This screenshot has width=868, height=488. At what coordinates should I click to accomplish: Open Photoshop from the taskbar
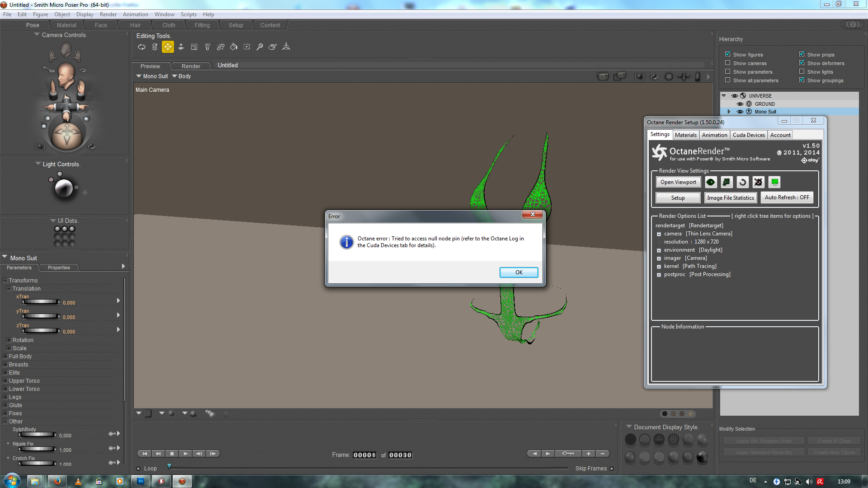click(x=141, y=481)
